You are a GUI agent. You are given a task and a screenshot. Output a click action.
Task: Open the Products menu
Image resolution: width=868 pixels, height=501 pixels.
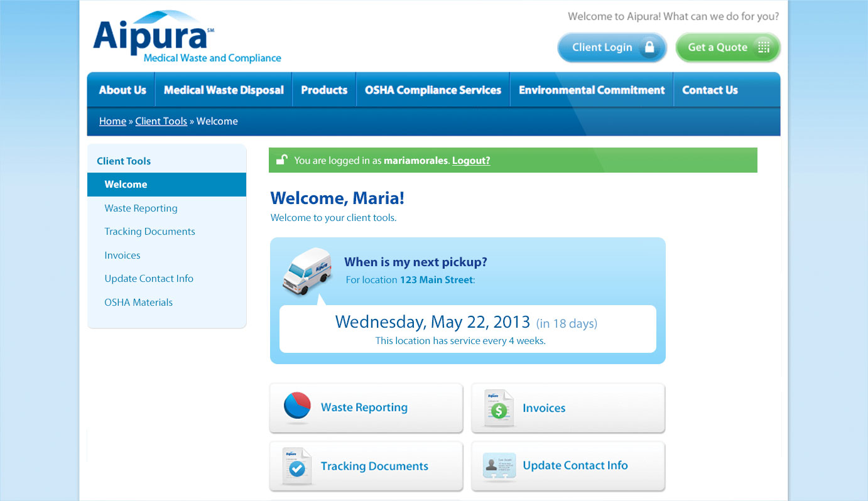click(x=324, y=90)
